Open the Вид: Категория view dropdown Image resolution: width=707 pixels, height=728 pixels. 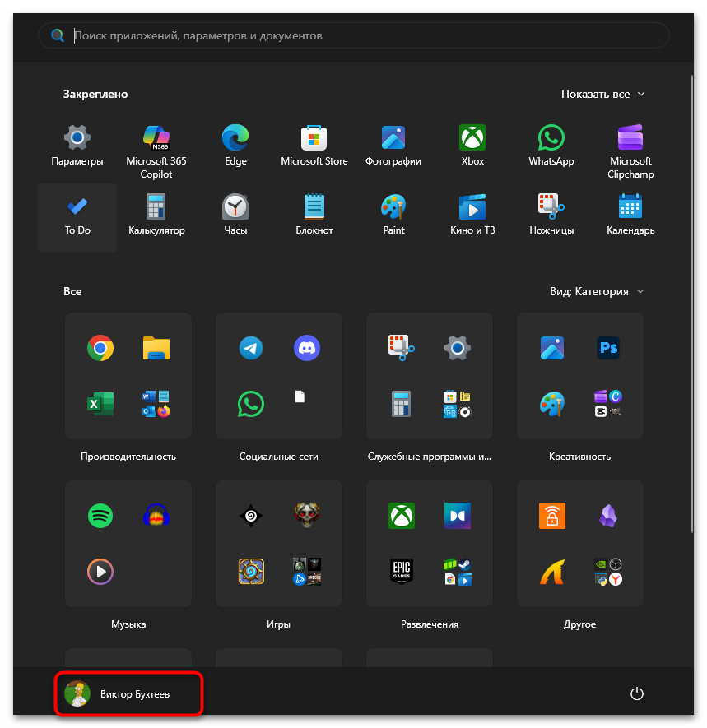pyautogui.click(x=597, y=291)
